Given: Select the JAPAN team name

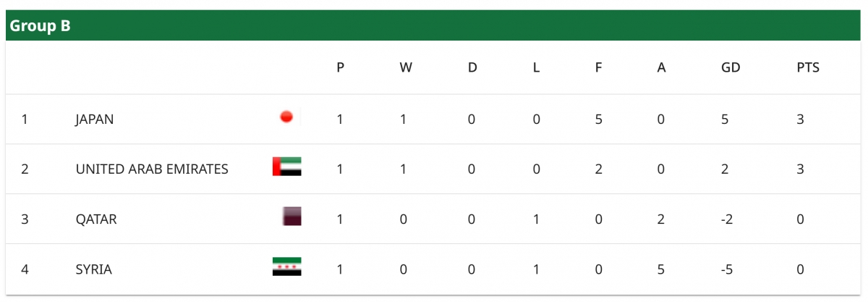Looking at the screenshot, I should [95, 119].
